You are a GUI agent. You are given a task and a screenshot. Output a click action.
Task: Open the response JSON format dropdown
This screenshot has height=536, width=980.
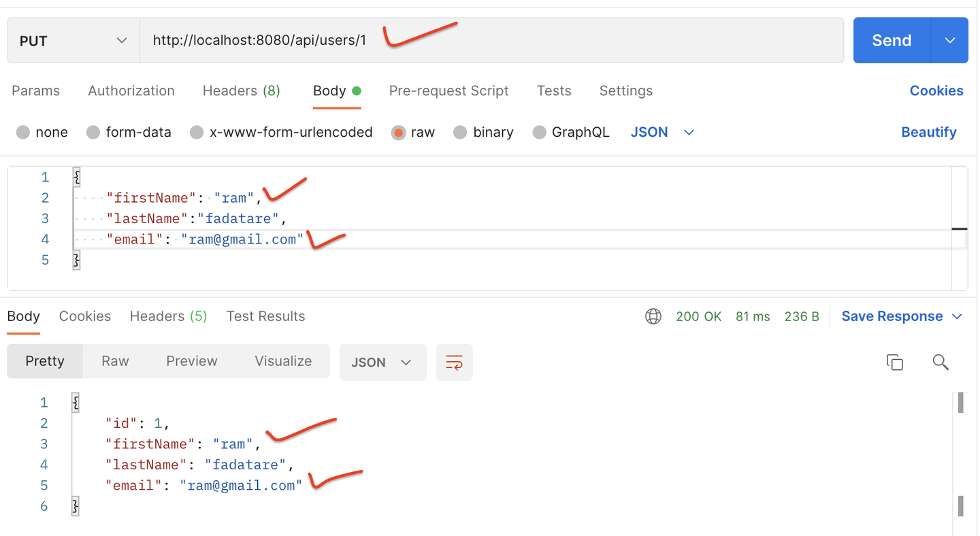coord(382,362)
